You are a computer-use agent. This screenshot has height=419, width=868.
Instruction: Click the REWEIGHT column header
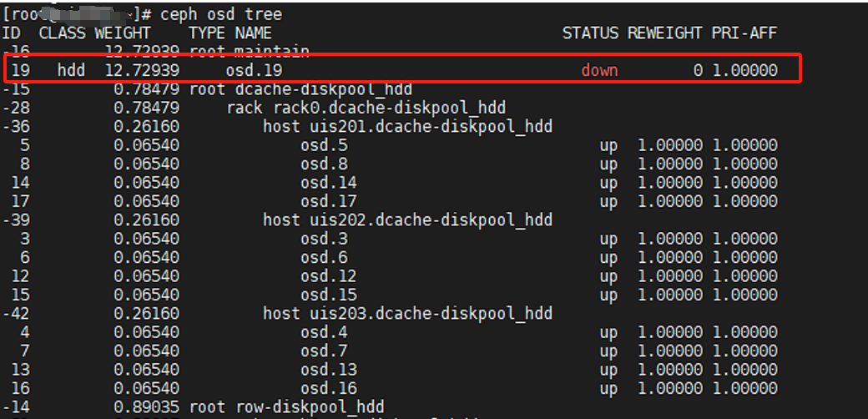pyautogui.click(x=665, y=33)
